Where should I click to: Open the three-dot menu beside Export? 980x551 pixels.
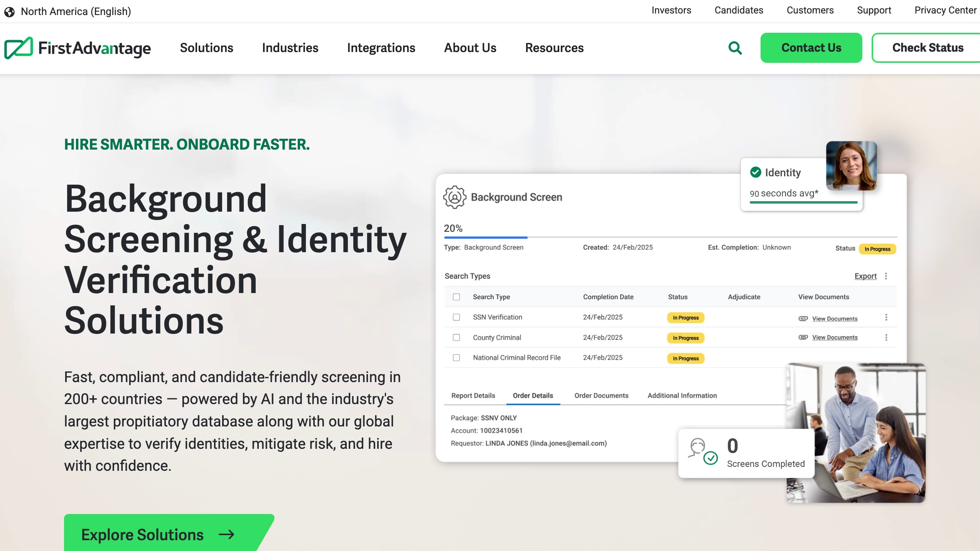click(x=886, y=276)
